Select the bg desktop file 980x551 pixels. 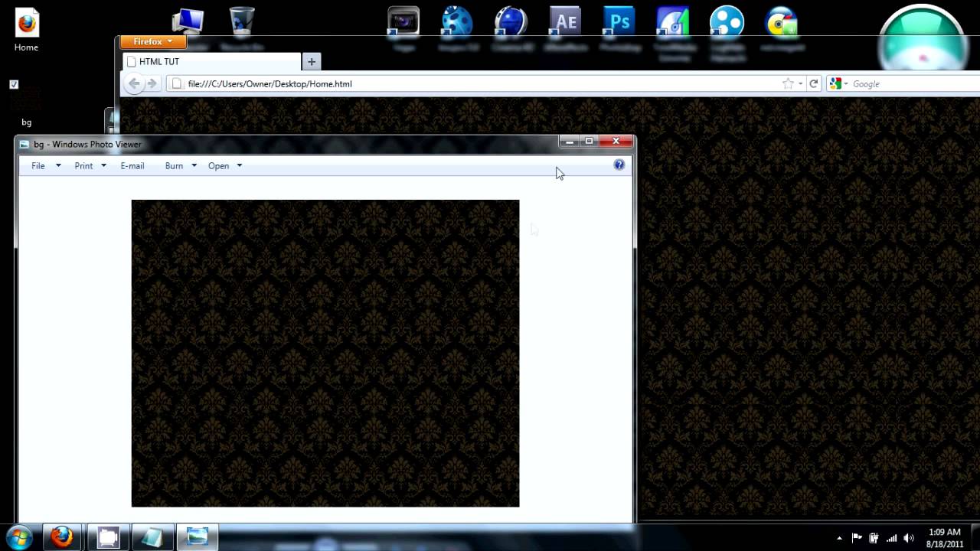[x=26, y=106]
